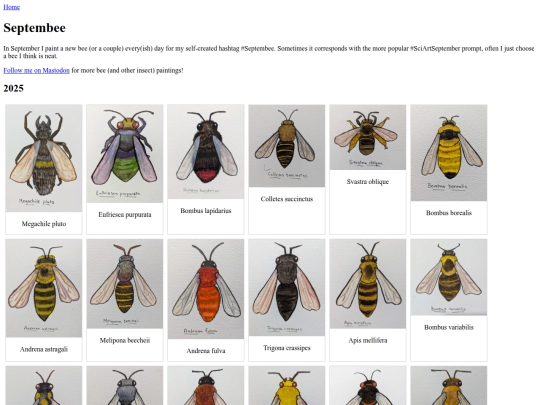Select the Svastra oblique caption
Screen dimensions: 540x405
pyautogui.click(x=368, y=181)
